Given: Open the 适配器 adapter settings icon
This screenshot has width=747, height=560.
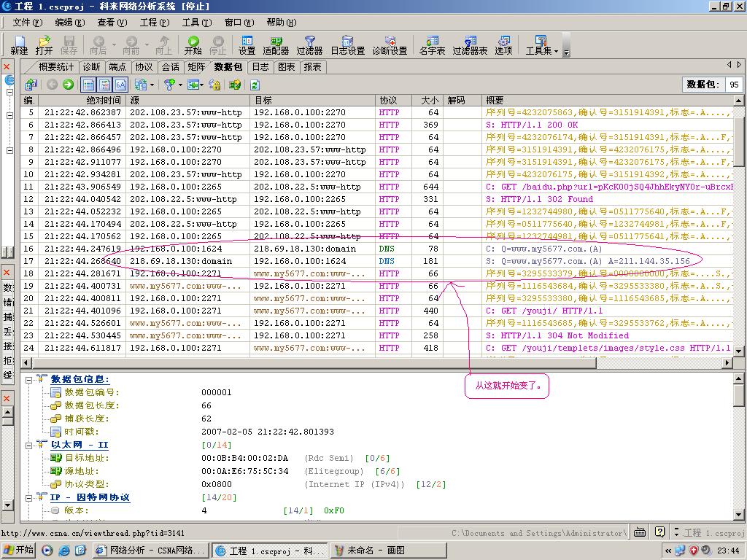Looking at the screenshot, I should tap(276, 45).
